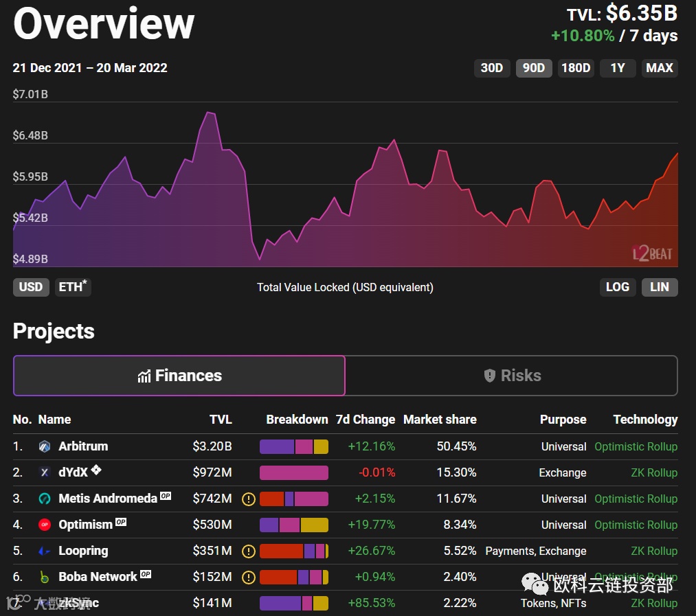Image resolution: width=696 pixels, height=616 pixels.
Task: Click the dYdX project logo icon
Action: click(45, 472)
